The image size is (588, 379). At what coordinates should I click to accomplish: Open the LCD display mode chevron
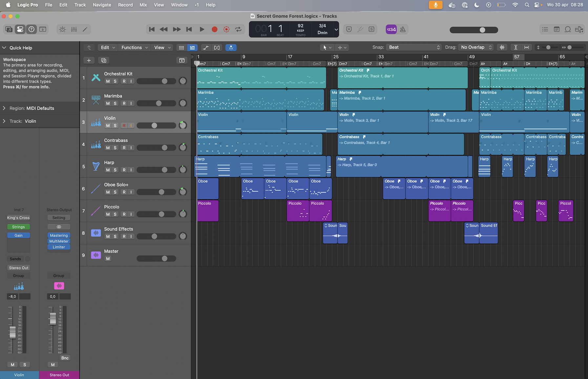point(336,29)
